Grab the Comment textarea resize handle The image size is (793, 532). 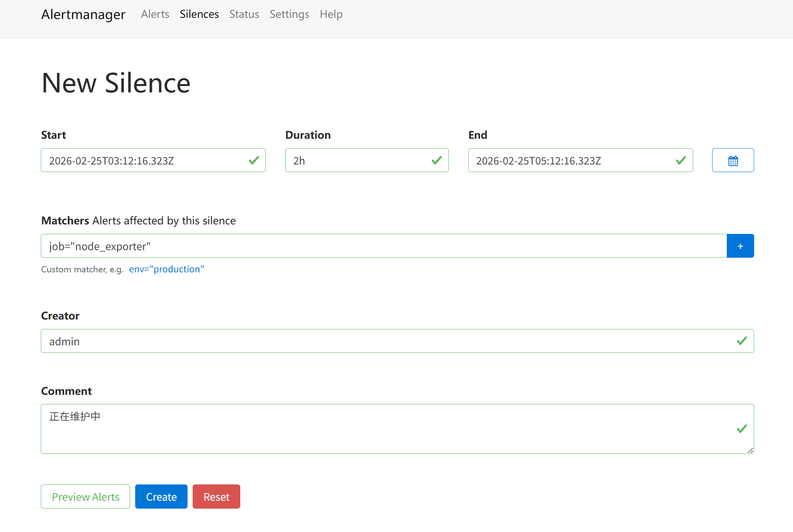750,450
